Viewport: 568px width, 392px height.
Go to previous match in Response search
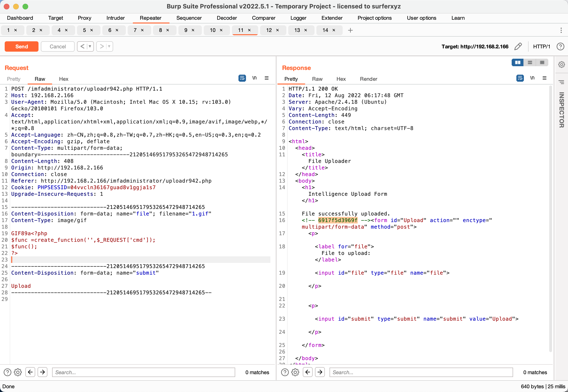pos(308,372)
